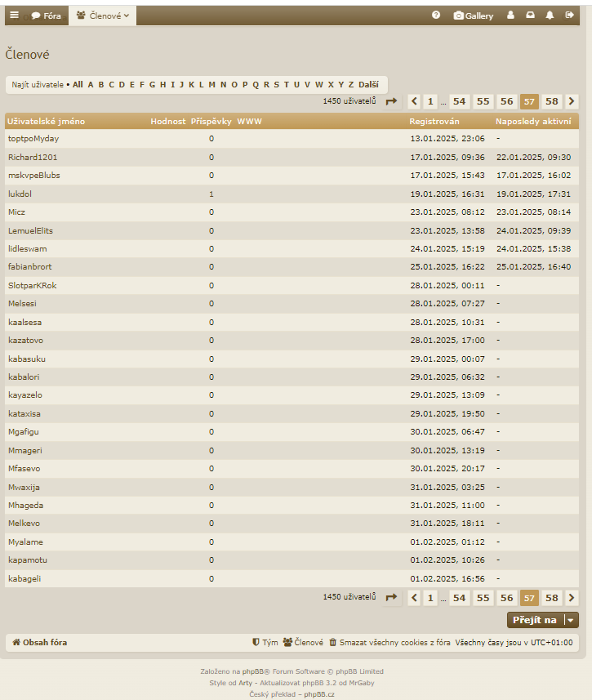Go to page 58 in top pagination

[552, 101]
